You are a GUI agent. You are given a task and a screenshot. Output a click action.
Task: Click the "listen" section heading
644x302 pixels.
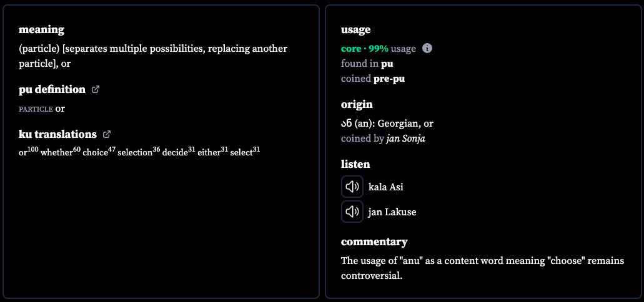point(355,164)
